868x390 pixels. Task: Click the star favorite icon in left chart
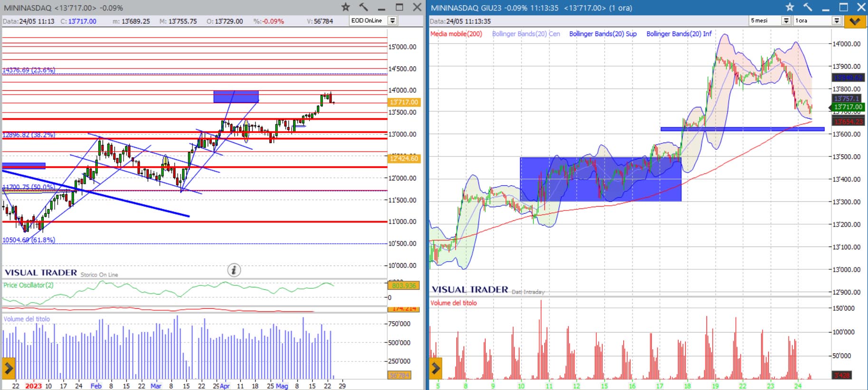345,7
